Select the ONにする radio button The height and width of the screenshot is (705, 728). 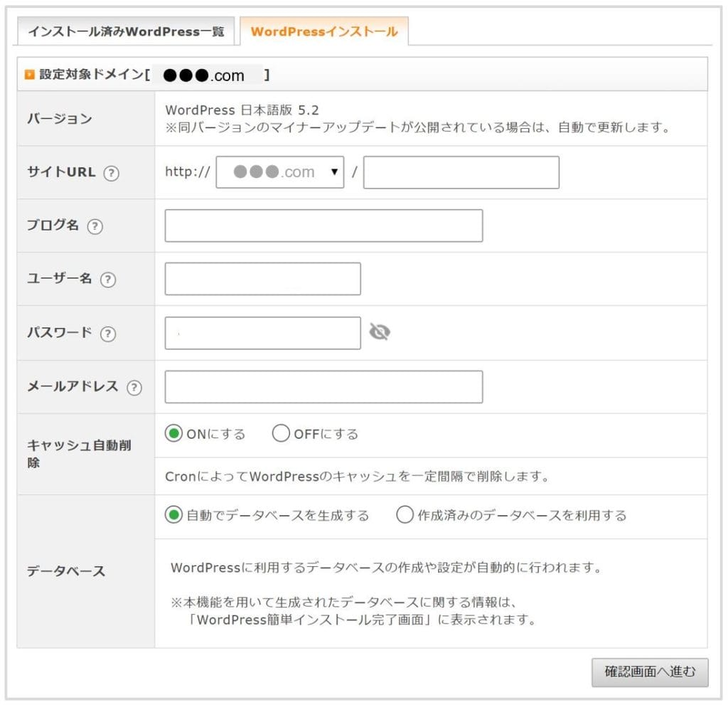(173, 433)
